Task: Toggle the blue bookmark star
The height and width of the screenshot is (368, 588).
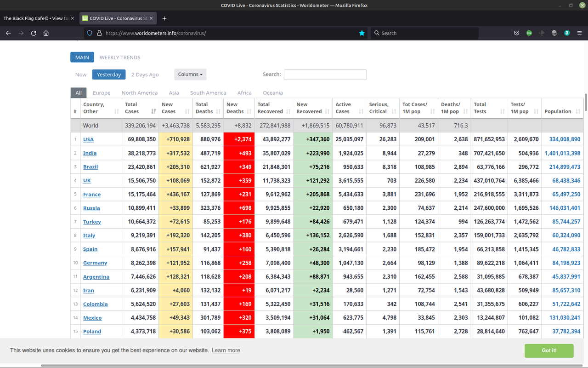Action: [x=362, y=33]
